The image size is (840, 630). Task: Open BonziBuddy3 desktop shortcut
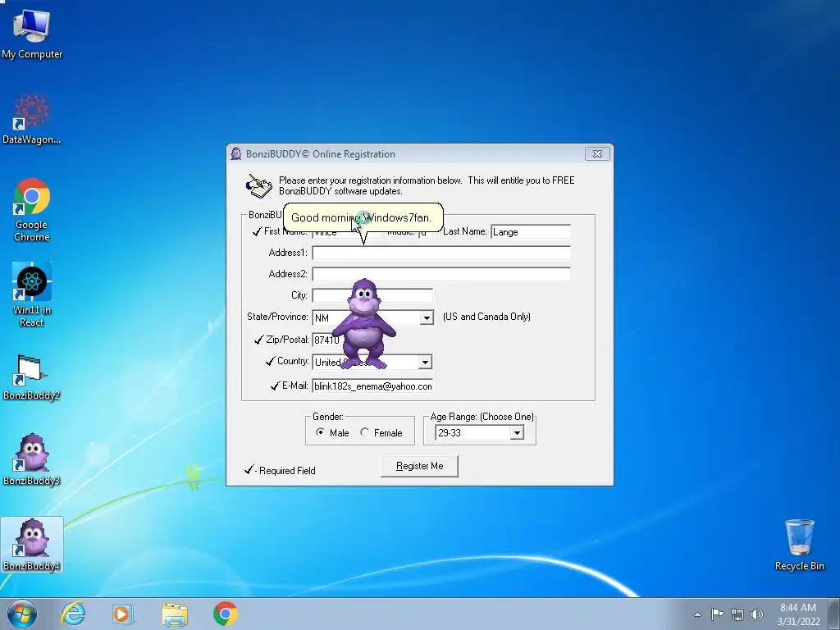tap(32, 459)
